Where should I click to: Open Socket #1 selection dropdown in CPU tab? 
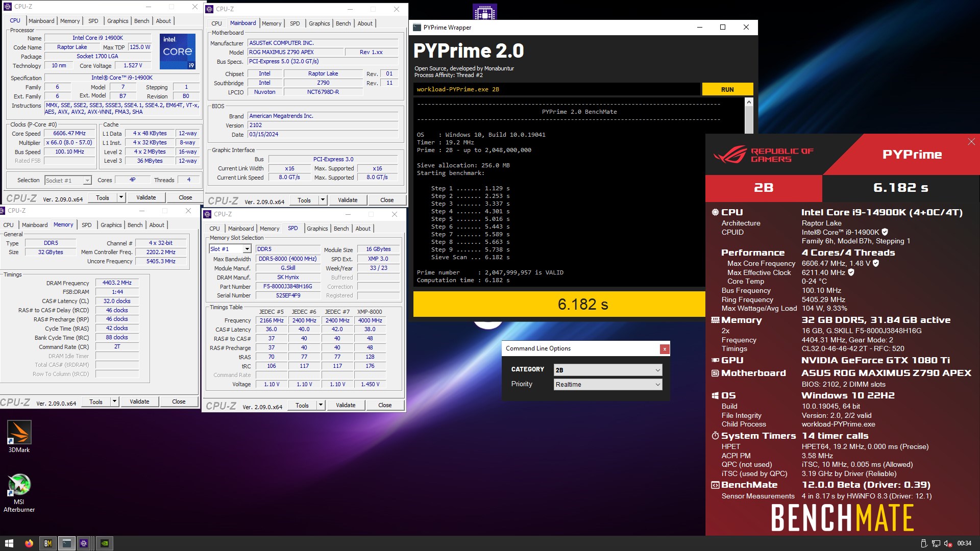tap(68, 180)
